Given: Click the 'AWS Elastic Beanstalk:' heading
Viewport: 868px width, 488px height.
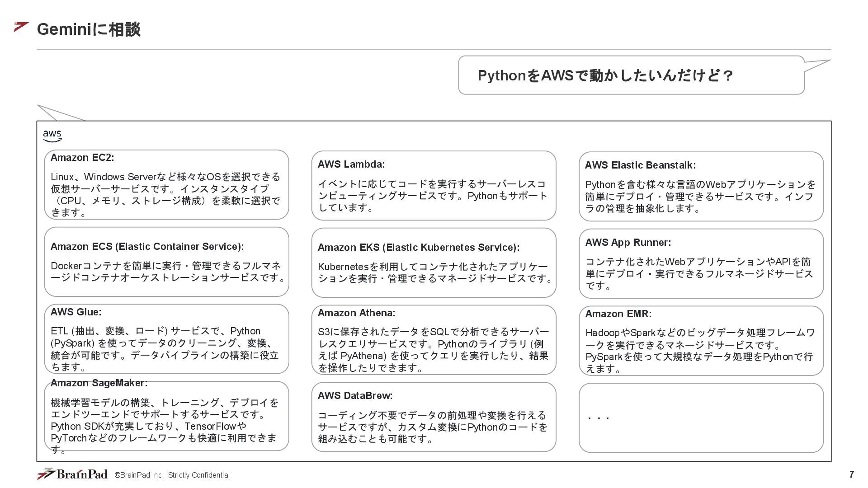Looking at the screenshot, I should tap(640, 165).
